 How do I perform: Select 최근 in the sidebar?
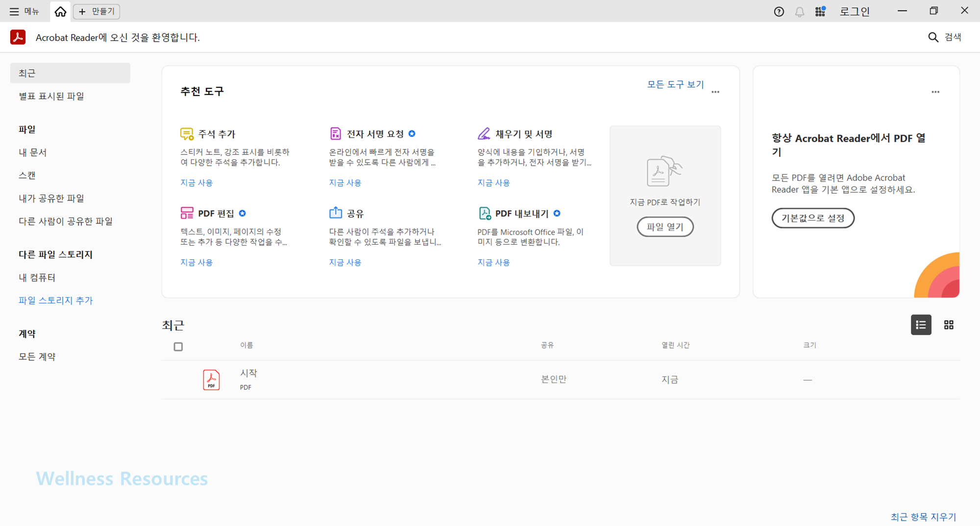pyautogui.click(x=70, y=73)
